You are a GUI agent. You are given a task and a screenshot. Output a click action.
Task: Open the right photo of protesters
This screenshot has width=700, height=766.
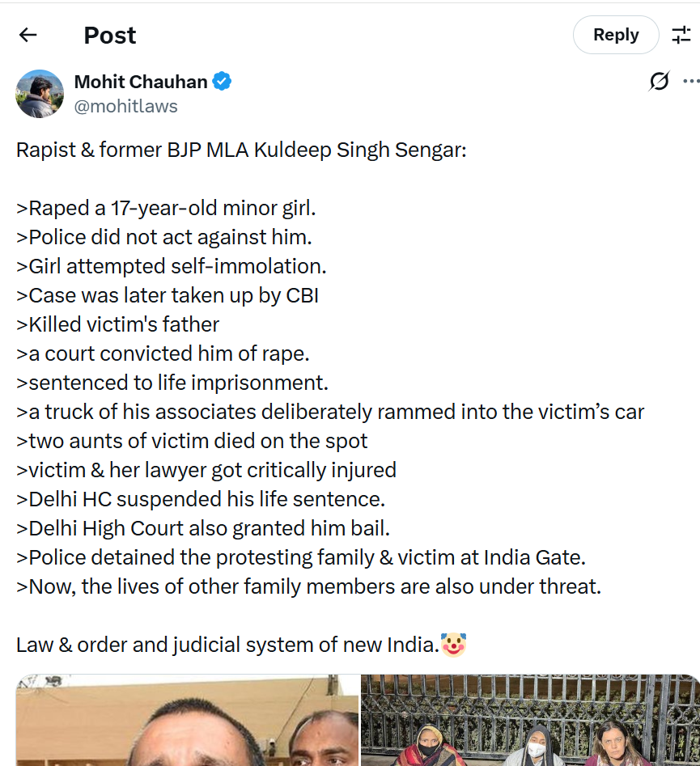pyautogui.click(x=530, y=720)
